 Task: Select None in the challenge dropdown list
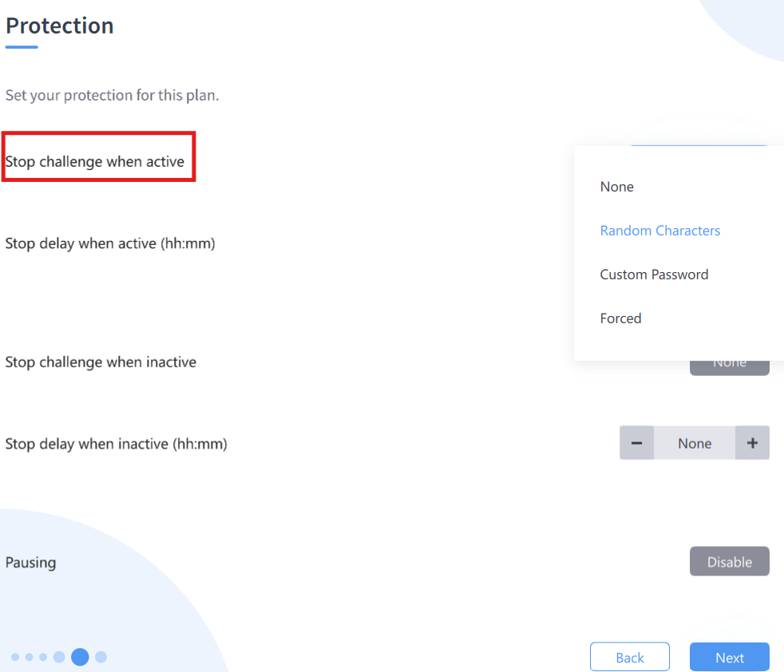tap(617, 187)
